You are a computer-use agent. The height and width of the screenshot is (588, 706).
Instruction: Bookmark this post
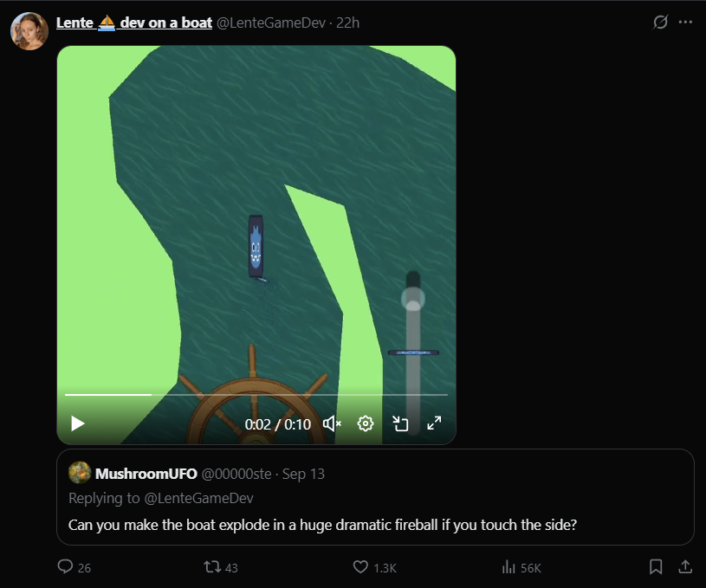coord(656,567)
